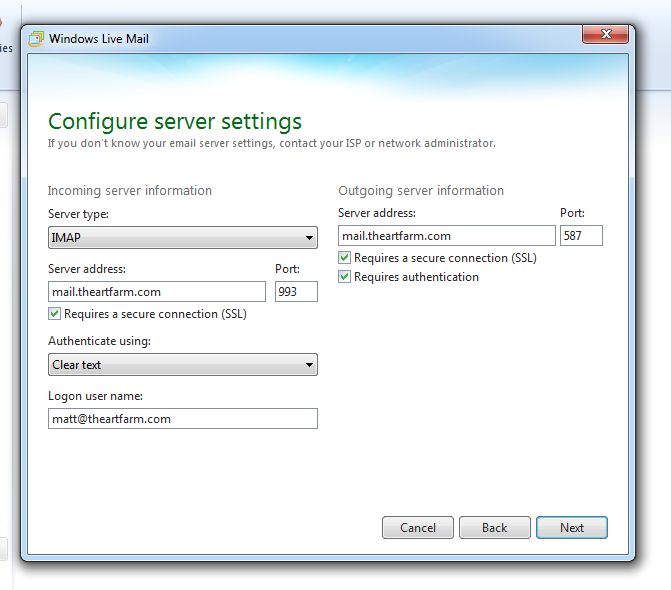Click the Outgoing server information label
The image size is (671, 590).
421,190
